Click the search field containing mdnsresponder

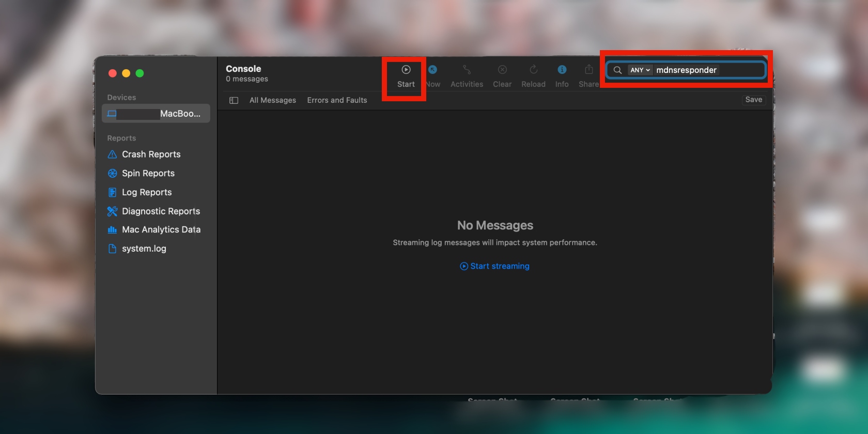click(686, 70)
